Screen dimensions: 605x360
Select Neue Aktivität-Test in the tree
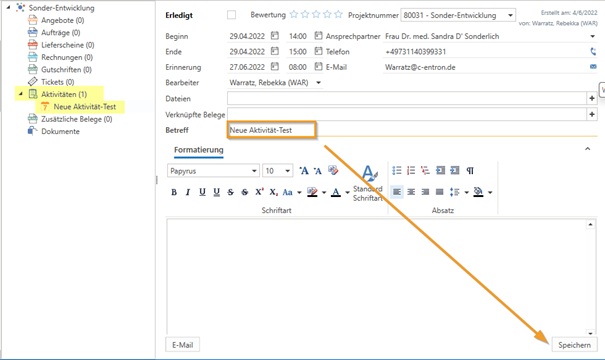click(84, 107)
